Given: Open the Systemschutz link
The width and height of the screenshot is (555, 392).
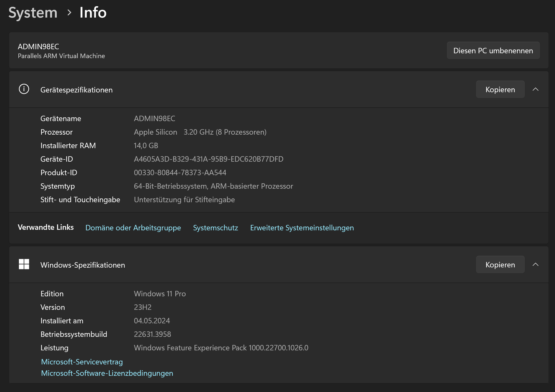Looking at the screenshot, I should (215, 228).
